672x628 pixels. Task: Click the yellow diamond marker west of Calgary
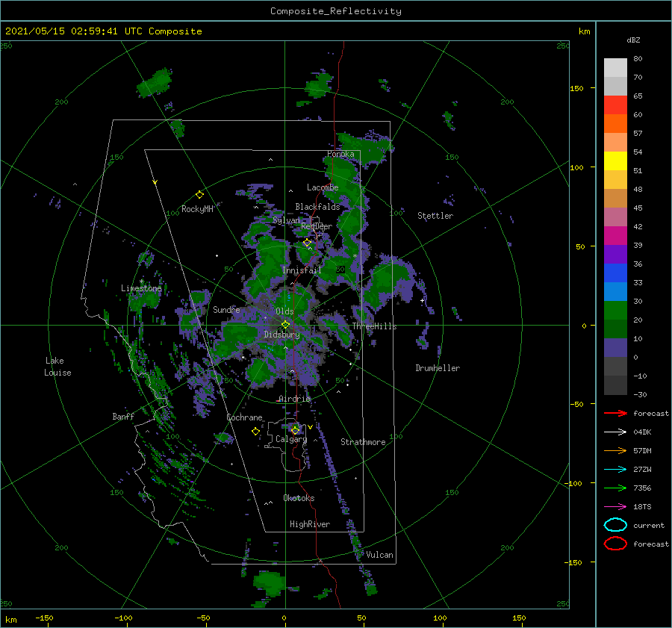(x=255, y=432)
